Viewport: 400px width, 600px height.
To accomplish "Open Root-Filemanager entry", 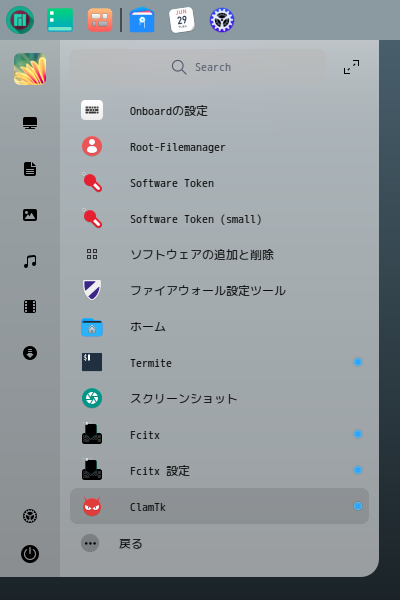I will 219,147.
